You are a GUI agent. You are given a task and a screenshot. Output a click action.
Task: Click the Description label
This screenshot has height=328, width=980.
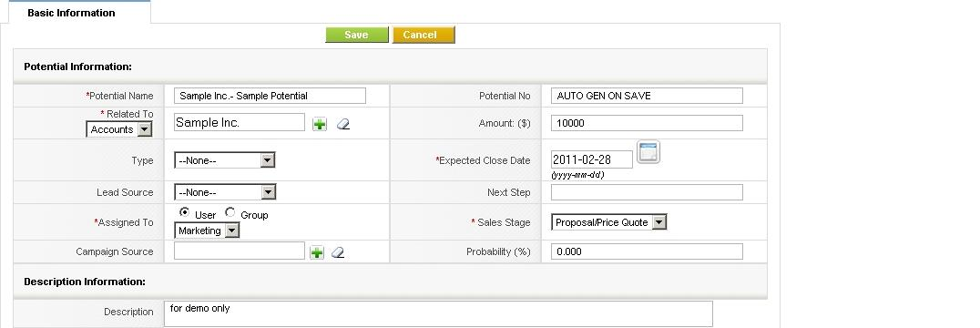[128, 312]
